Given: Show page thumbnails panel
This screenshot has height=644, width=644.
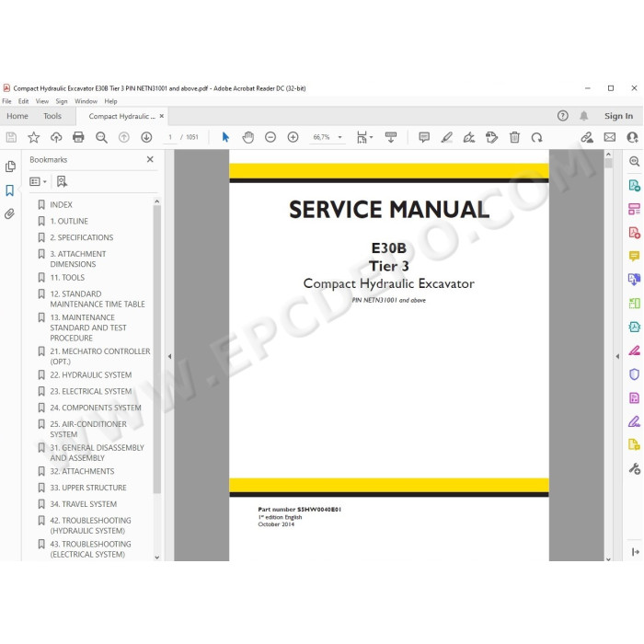Looking at the screenshot, I should pyautogui.click(x=11, y=167).
